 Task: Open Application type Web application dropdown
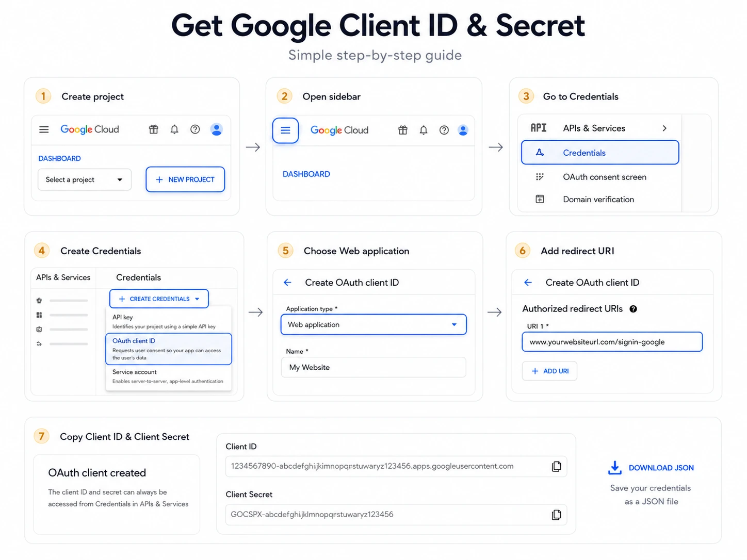pos(373,324)
